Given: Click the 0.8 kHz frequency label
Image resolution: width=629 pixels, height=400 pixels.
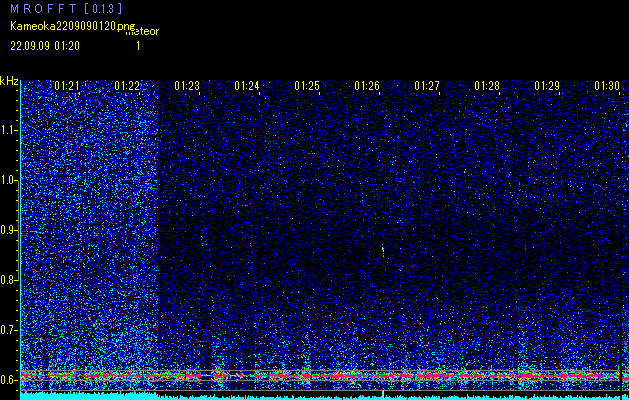Looking at the screenshot, I should pos(8,280).
